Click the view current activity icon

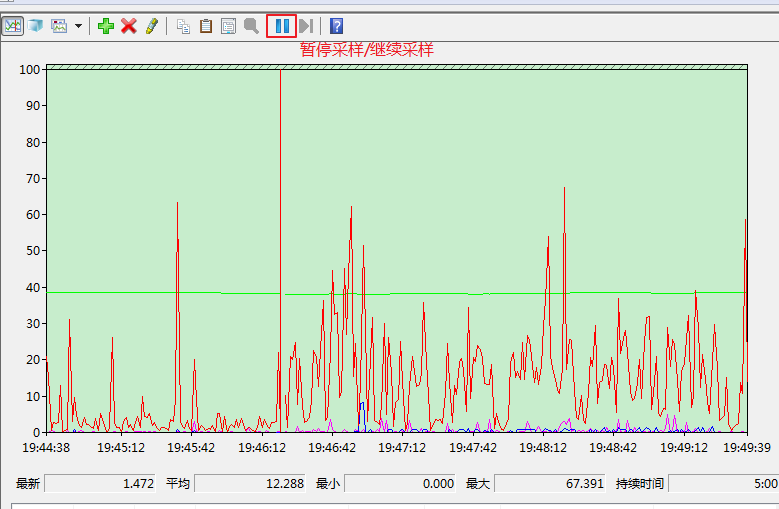[13, 26]
